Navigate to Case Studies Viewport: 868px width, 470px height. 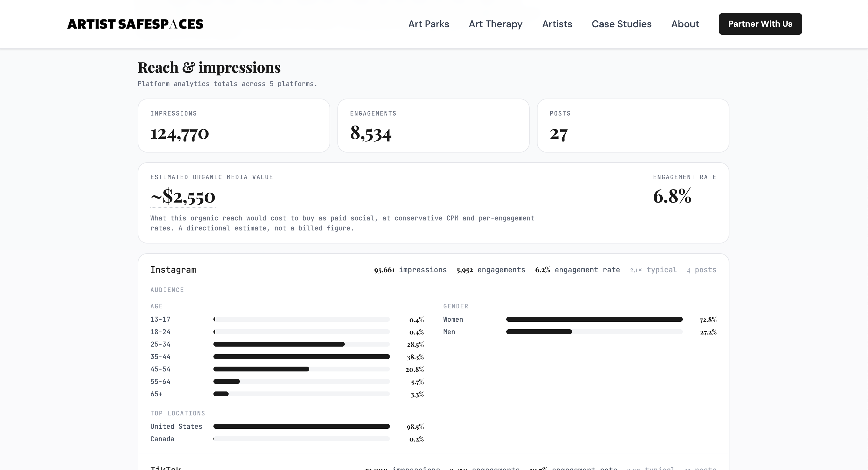621,24
